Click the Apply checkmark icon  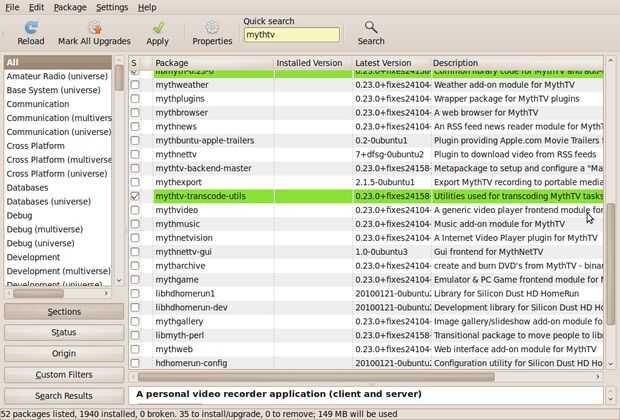(158, 28)
